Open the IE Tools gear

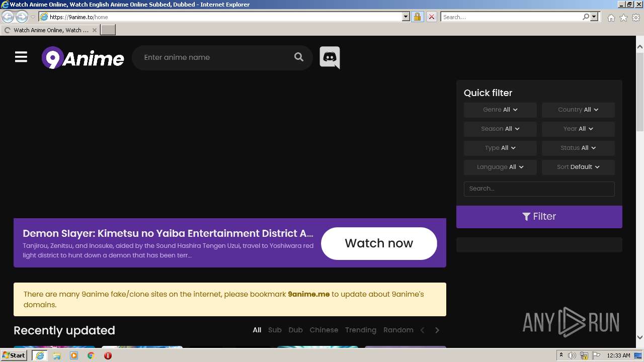click(636, 17)
